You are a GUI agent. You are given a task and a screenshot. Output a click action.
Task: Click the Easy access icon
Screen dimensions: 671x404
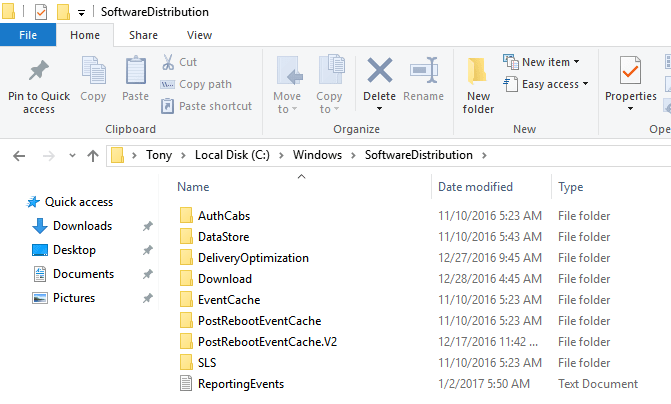pyautogui.click(x=510, y=84)
